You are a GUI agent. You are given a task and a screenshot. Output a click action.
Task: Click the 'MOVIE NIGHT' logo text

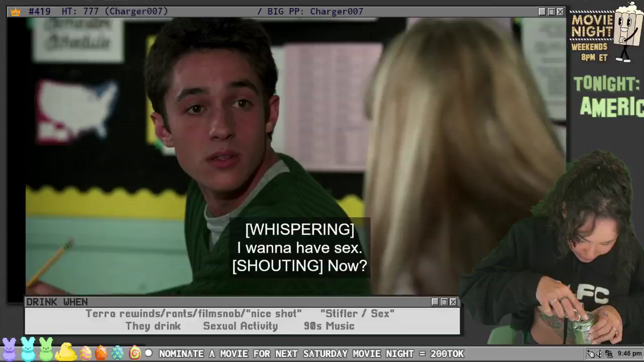(592, 26)
